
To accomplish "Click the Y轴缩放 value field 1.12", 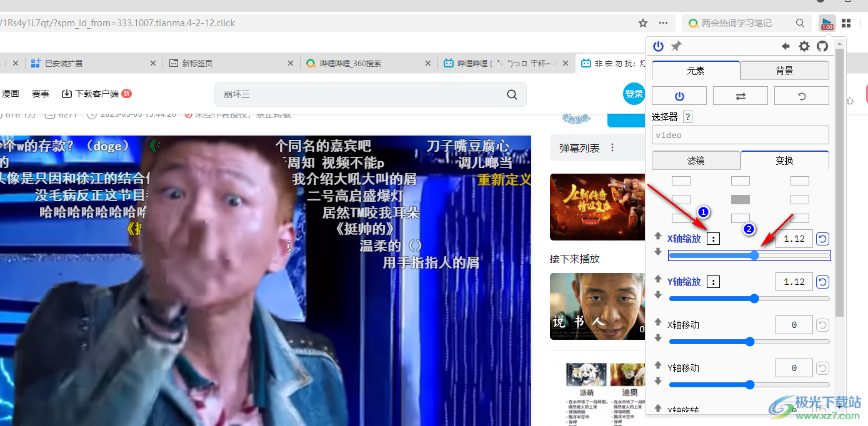I will (794, 282).
